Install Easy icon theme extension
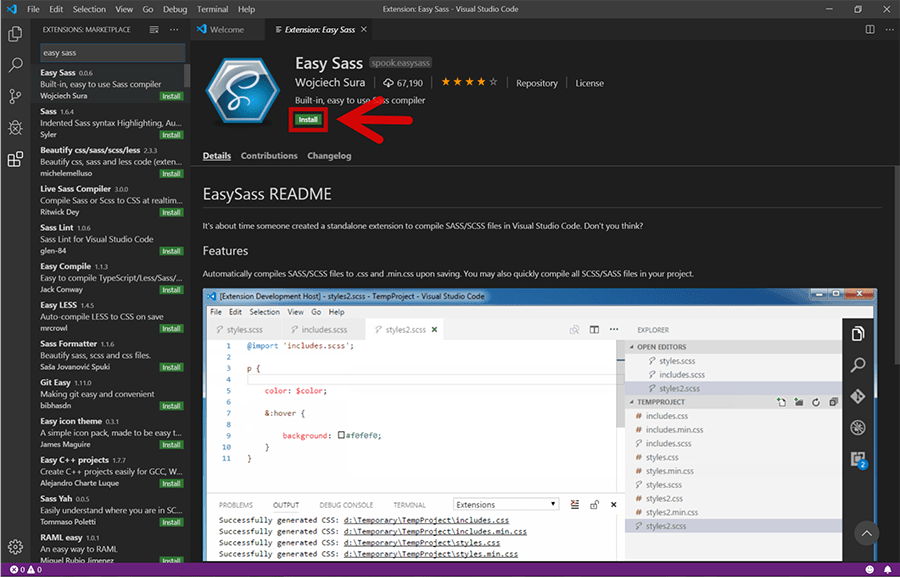 pos(171,445)
